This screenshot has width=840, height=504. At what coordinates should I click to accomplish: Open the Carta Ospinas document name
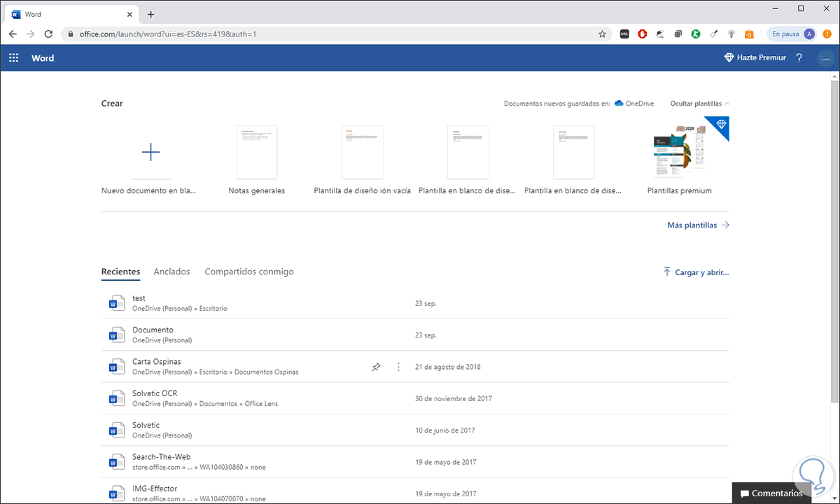tap(157, 362)
